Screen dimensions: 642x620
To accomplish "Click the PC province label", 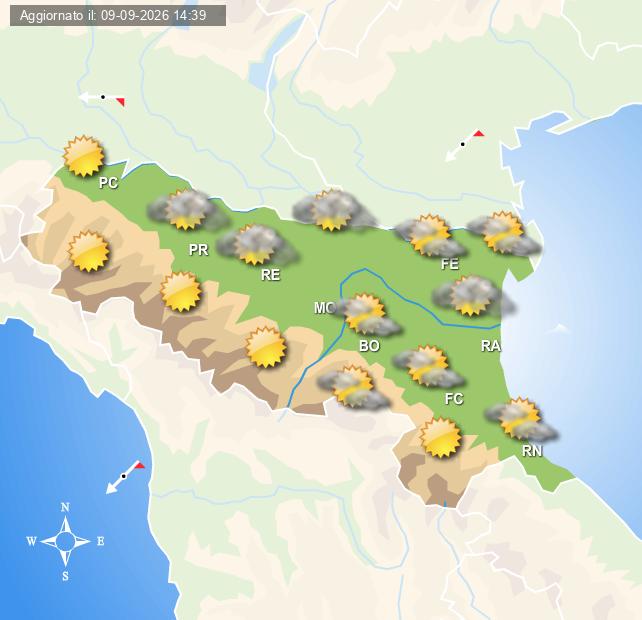I will pyautogui.click(x=109, y=183).
